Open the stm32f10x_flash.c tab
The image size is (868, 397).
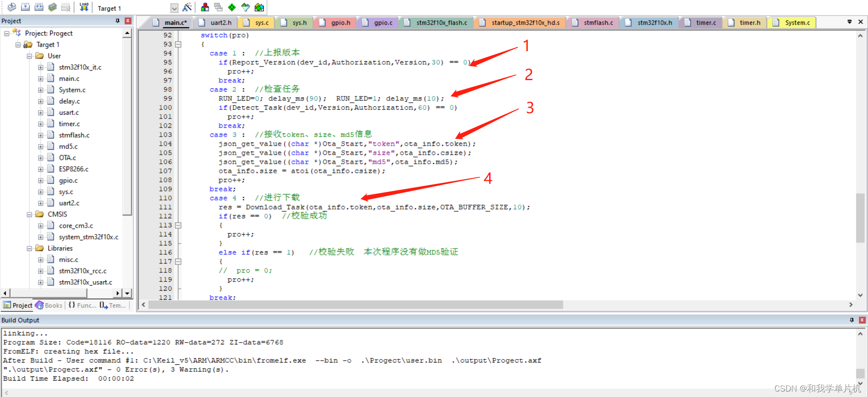click(x=436, y=23)
